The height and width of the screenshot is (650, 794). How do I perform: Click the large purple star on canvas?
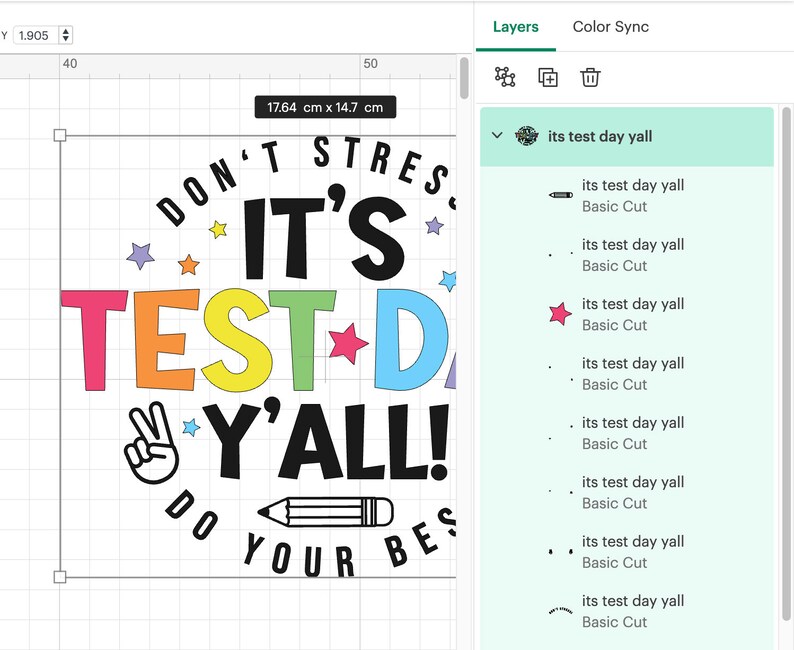click(x=140, y=256)
